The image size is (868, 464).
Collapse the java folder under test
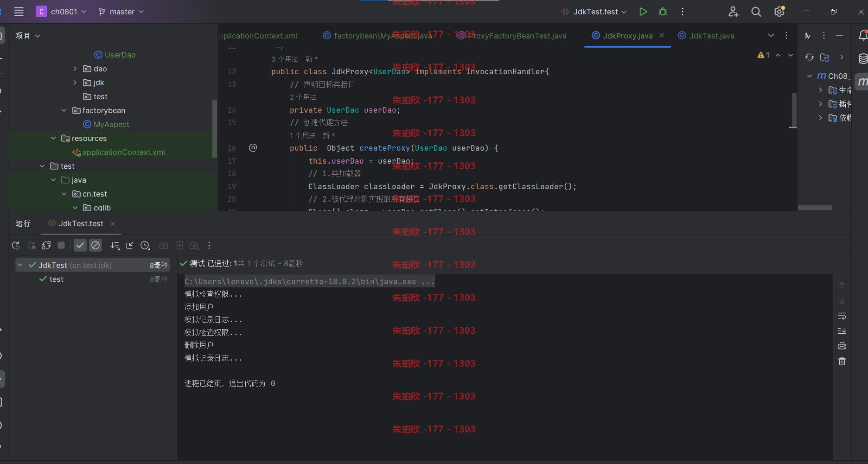[53, 180]
